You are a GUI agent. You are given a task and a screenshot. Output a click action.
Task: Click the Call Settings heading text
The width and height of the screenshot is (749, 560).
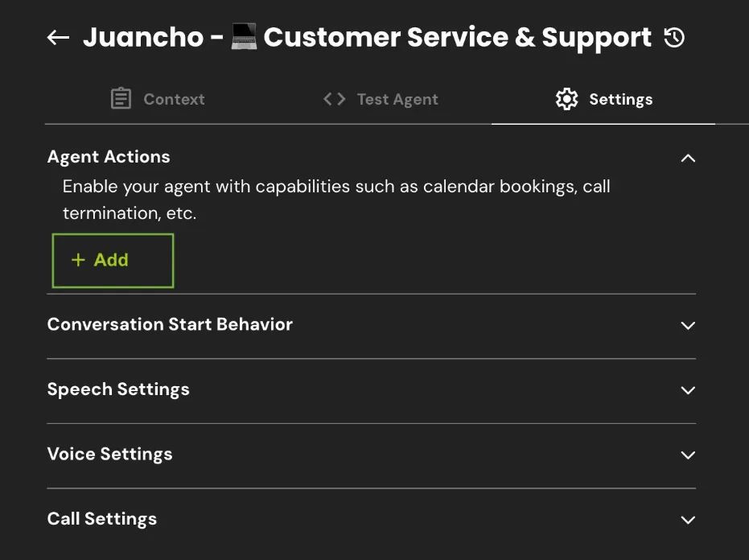coord(102,519)
